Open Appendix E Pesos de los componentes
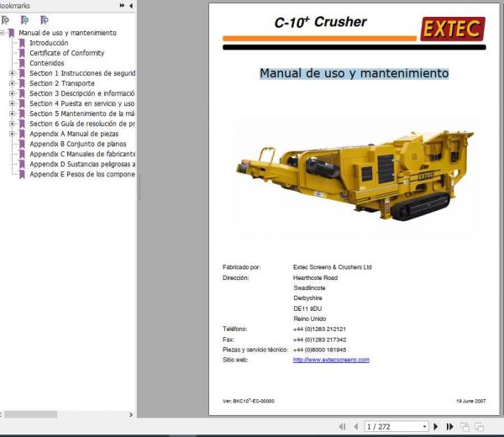Viewport: 504px width, 437px height. pos(82,174)
